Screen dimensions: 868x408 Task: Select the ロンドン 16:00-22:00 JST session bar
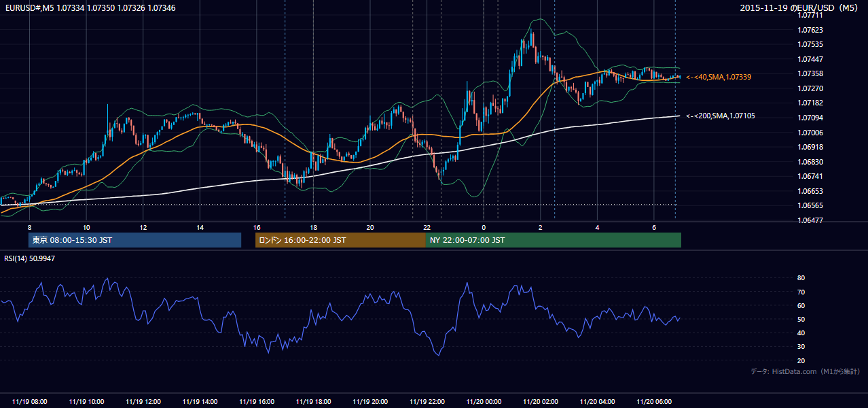tap(340, 240)
